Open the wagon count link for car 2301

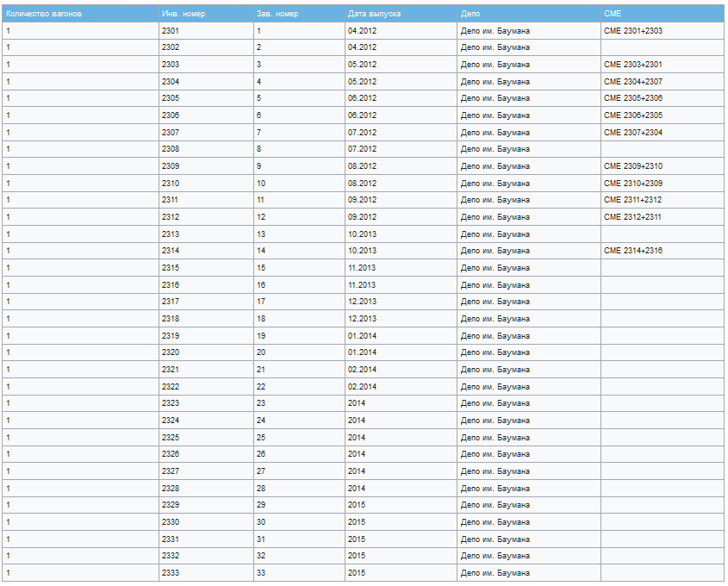tap(9, 31)
